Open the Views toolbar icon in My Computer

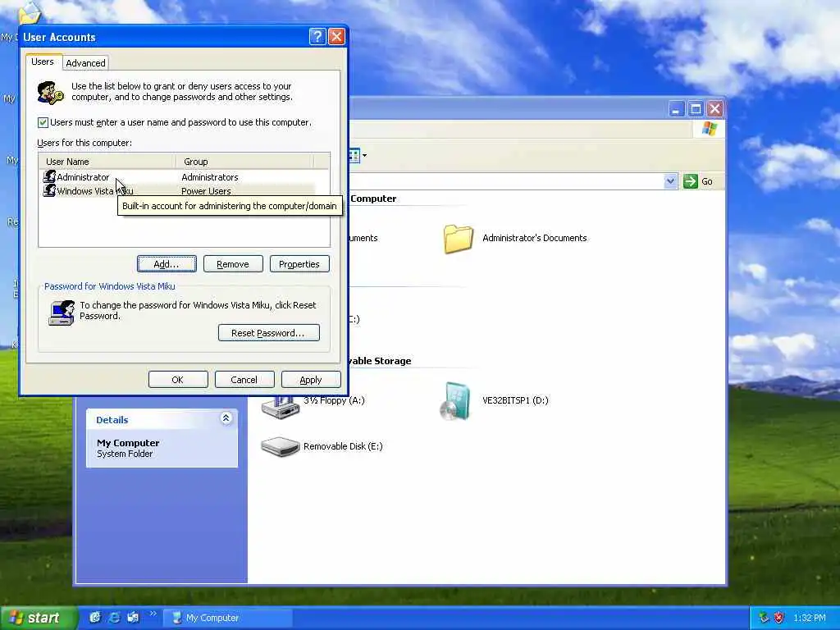click(x=354, y=155)
